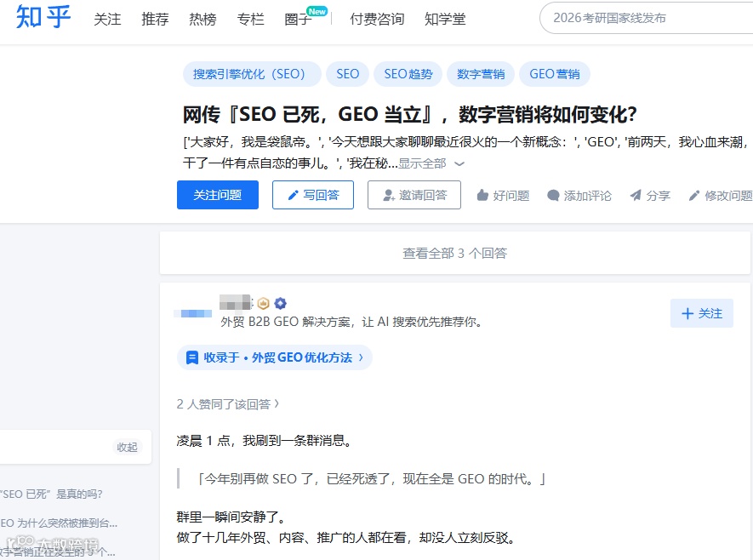
Task: Click the 修改问题 pencil icon
Action: (694, 195)
